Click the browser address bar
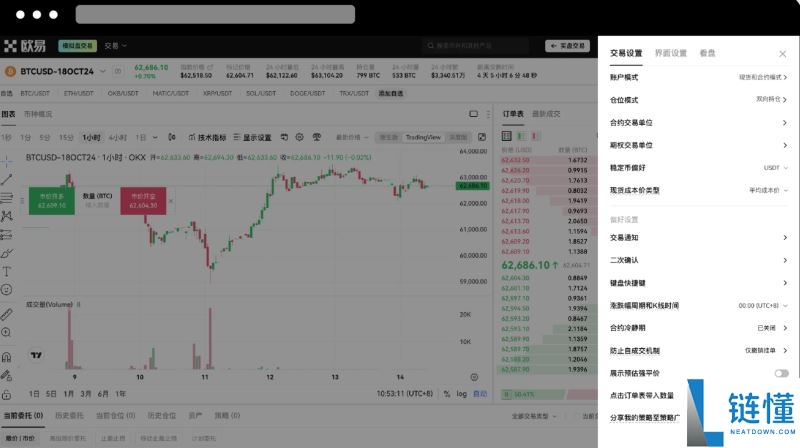This screenshot has height=448, width=800. coord(215,14)
